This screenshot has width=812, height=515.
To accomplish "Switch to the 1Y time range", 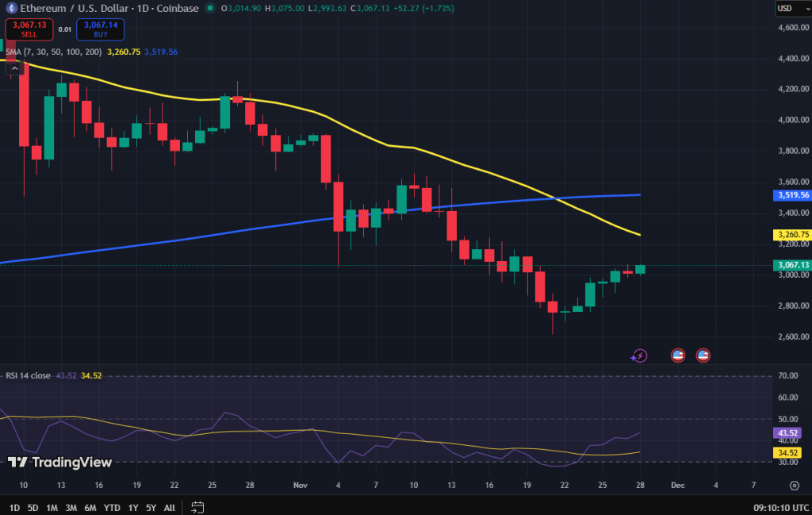I will pyautogui.click(x=133, y=508).
